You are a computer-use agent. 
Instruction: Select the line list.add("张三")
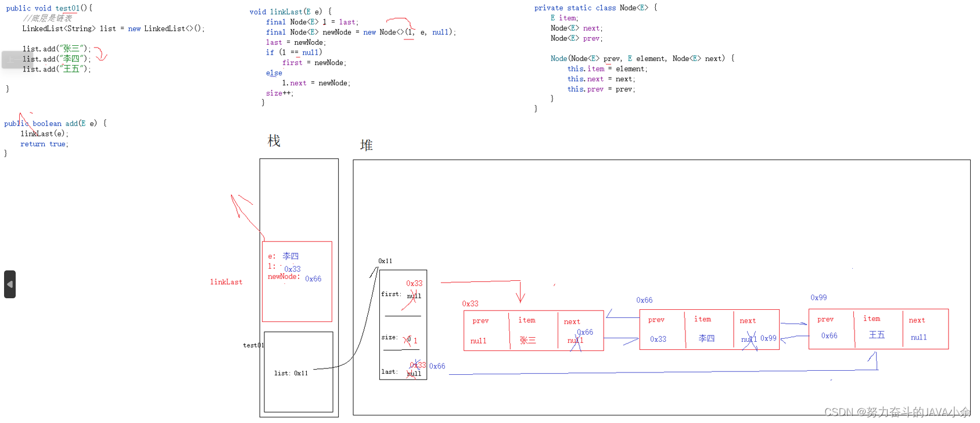pos(57,49)
